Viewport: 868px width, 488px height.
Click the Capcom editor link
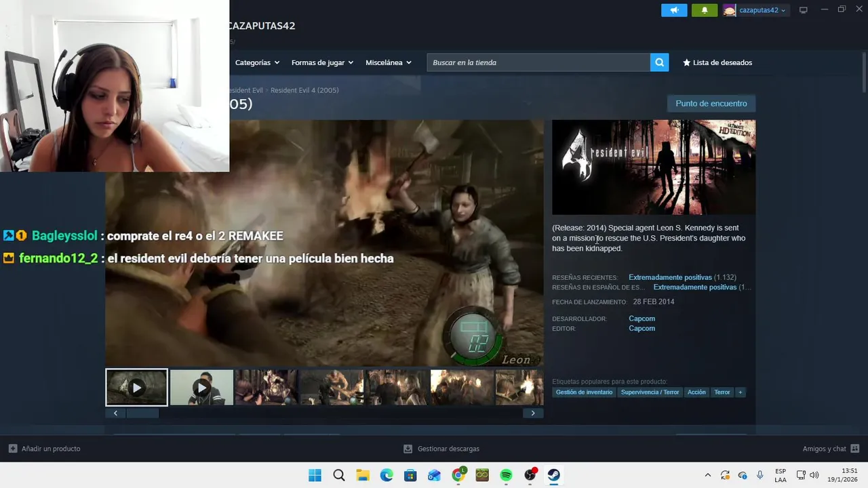[642, 329]
